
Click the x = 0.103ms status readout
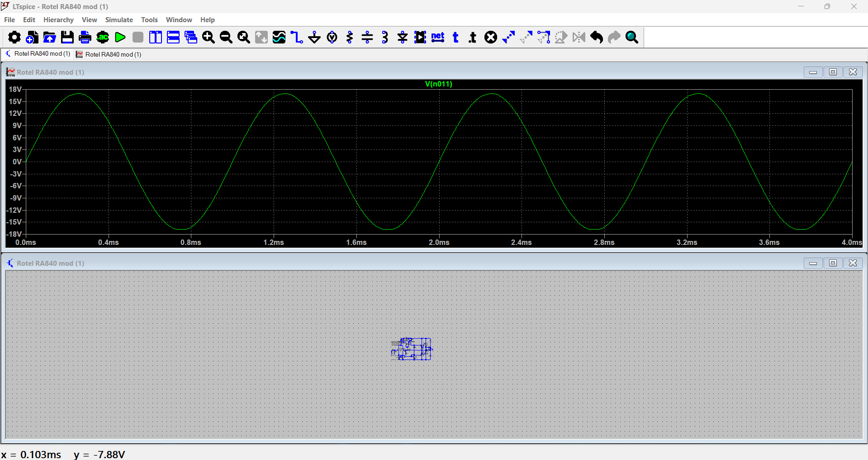(x=31, y=455)
